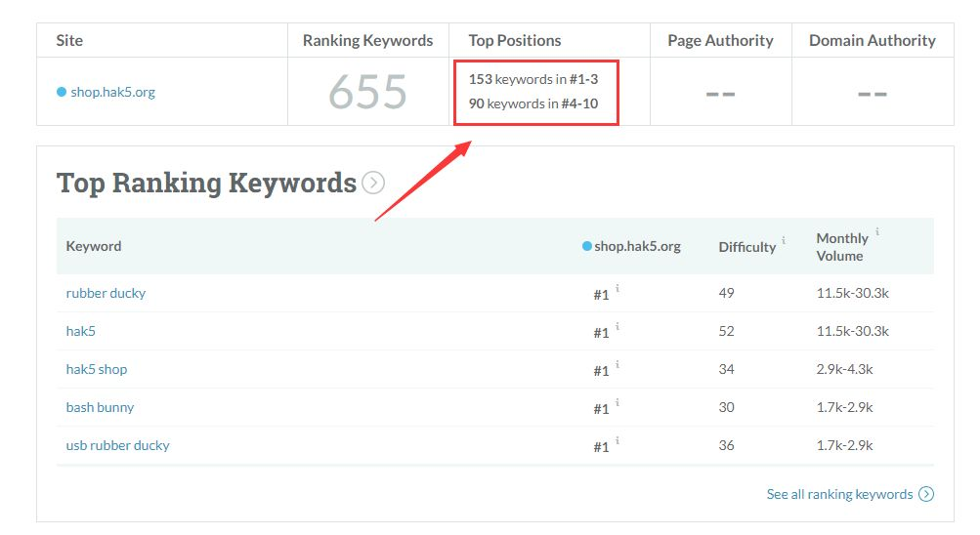This screenshot has width=980, height=535.
Task: Click the Monthly Volume column header
Action: pyautogui.click(x=842, y=247)
